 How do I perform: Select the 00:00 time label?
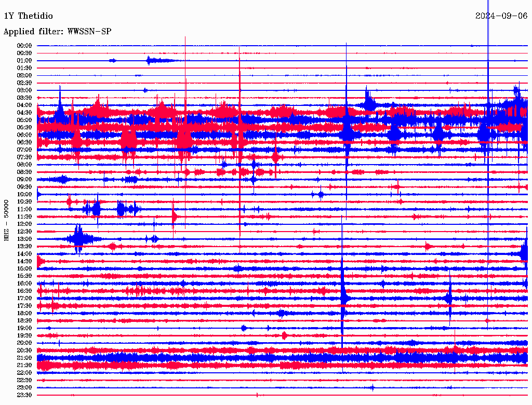pos(24,46)
